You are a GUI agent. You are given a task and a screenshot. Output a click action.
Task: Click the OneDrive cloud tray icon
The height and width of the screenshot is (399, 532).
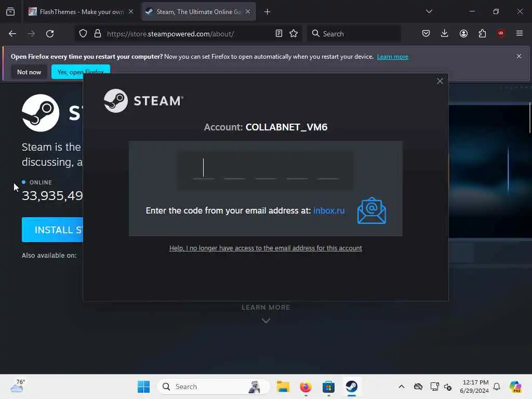click(418, 387)
